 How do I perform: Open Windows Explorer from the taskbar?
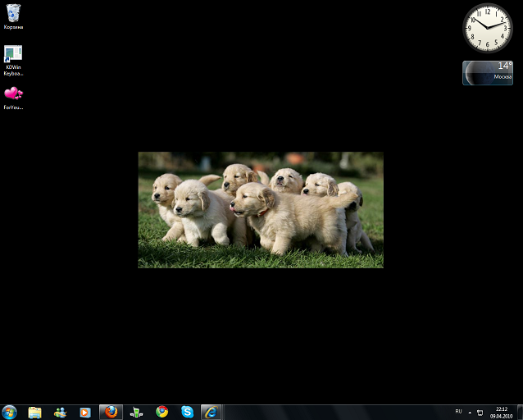pyautogui.click(x=34, y=412)
